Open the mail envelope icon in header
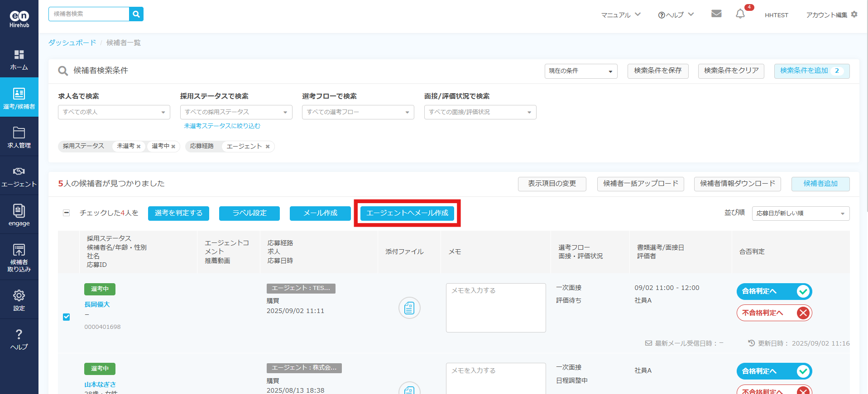Viewport: 868px width, 394px height. point(716,14)
